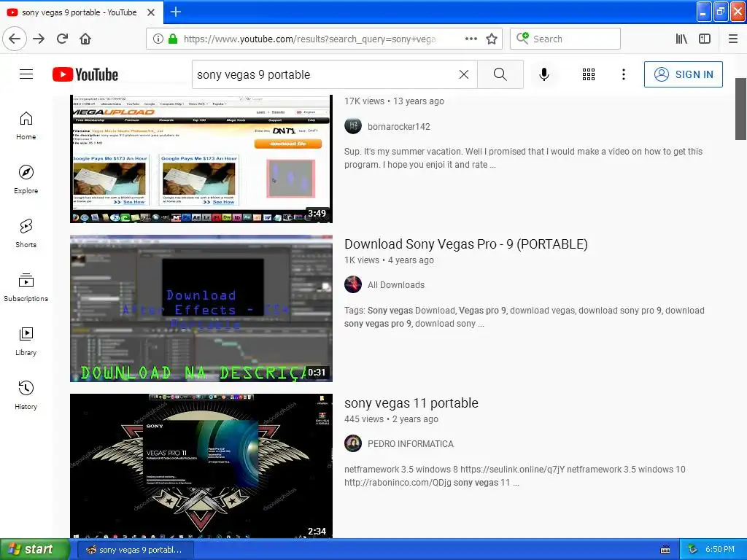Open page actions three-dot menu in address bar
The width and height of the screenshot is (747, 560).
click(x=471, y=39)
